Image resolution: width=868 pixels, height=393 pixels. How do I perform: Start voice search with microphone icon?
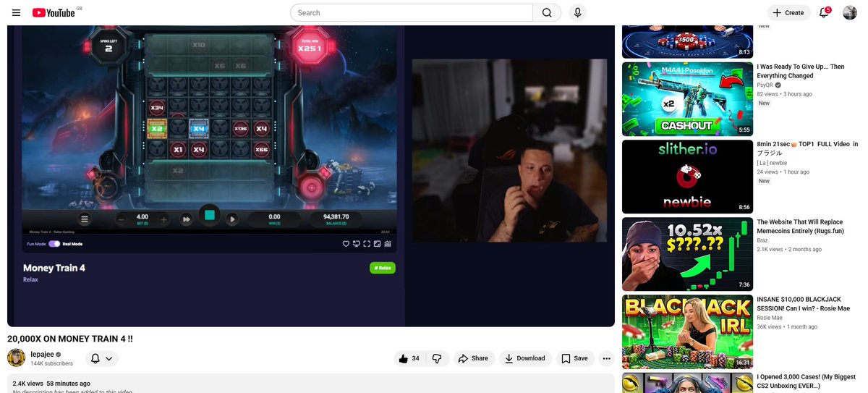(x=577, y=12)
